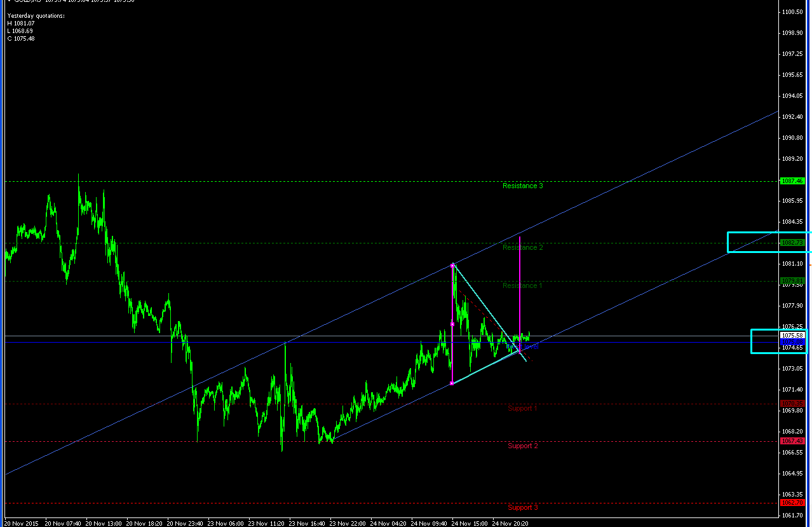The height and width of the screenshot is (527, 812).
Task: Click the 23 Nov 22:00 time label
Action: pyautogui.click(x=347, y=523)
